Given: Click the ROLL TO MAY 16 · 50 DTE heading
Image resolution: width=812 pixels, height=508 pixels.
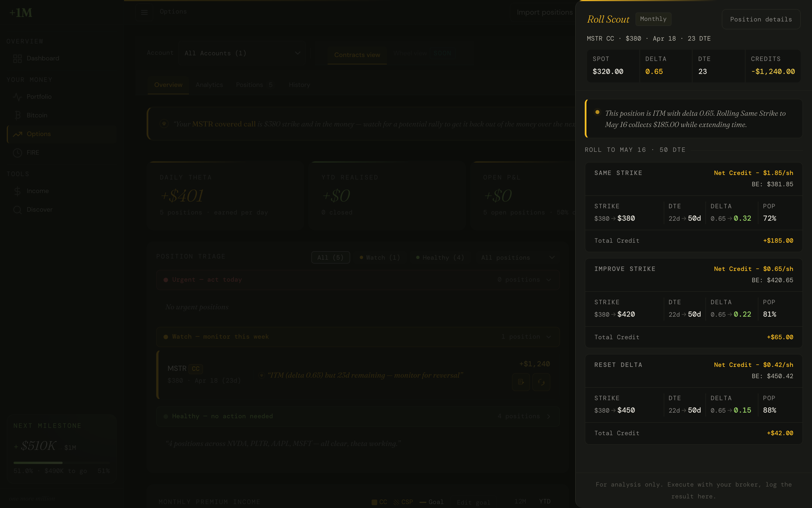Looking at the screenshot, I should click(635, 150).
